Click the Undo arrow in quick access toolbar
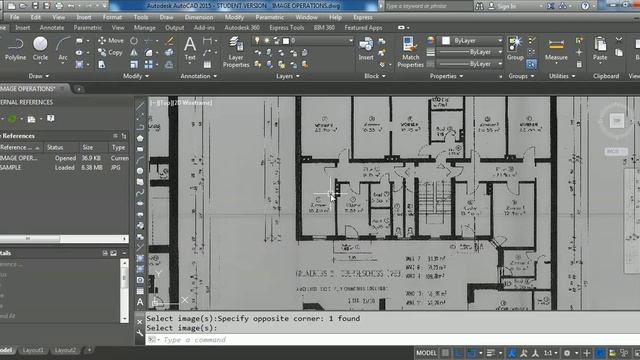Viewport: 640px width, 360px height. (x=71, y=6)
